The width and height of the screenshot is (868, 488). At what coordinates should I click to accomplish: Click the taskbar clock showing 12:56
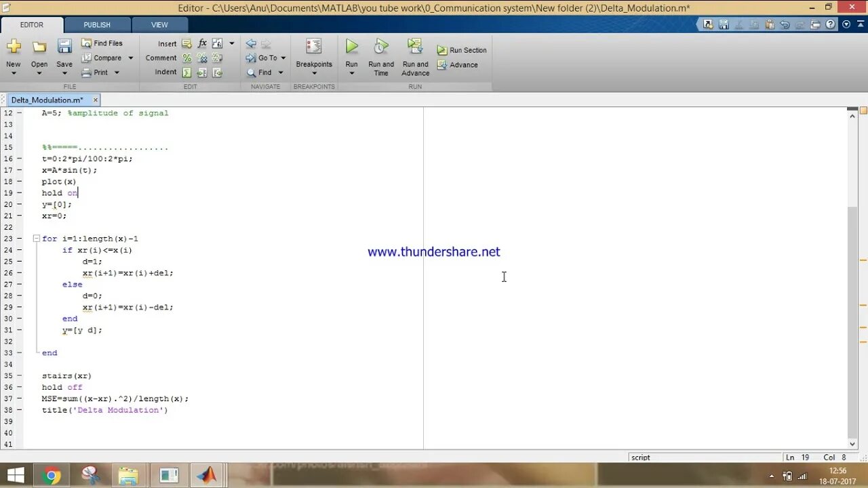[837, 470]
